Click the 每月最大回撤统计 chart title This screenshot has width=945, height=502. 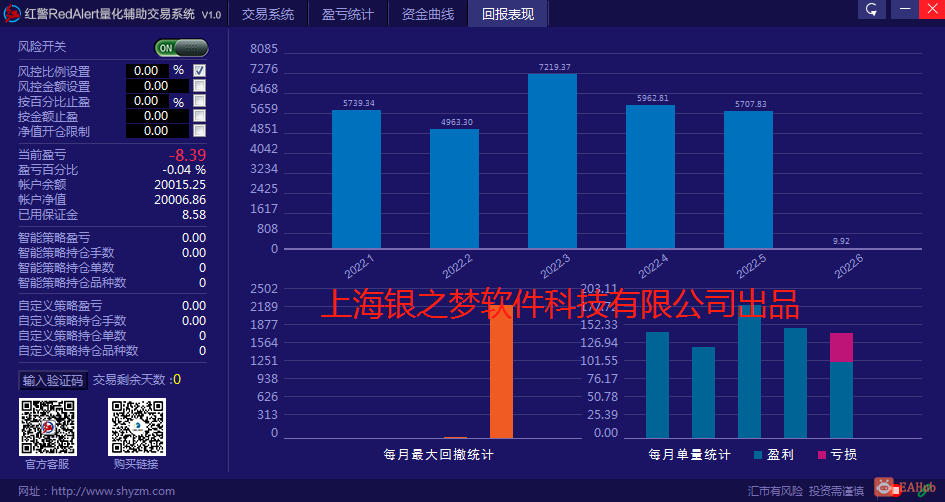point(438,455)
